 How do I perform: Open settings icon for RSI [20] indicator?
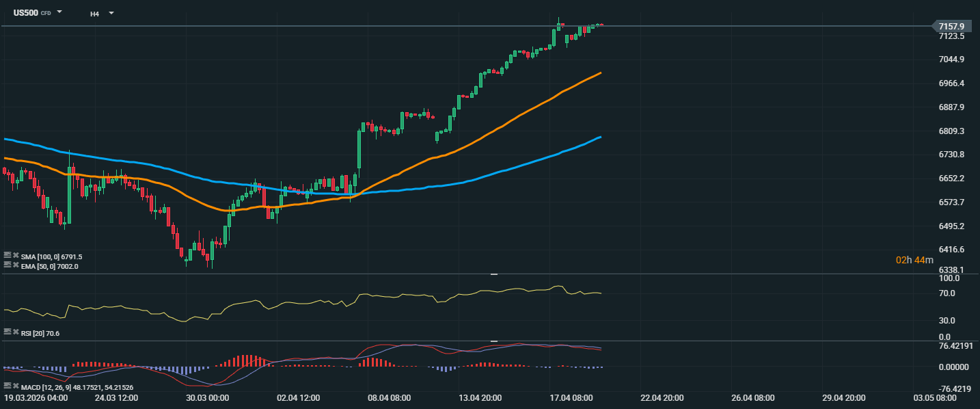(x=7, y=332)
